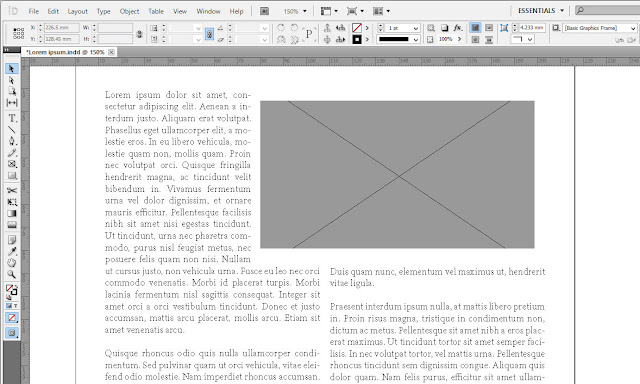Click the Drop Shadow icon
Viewport: 640px width, 384px height.
coord(444,28)
